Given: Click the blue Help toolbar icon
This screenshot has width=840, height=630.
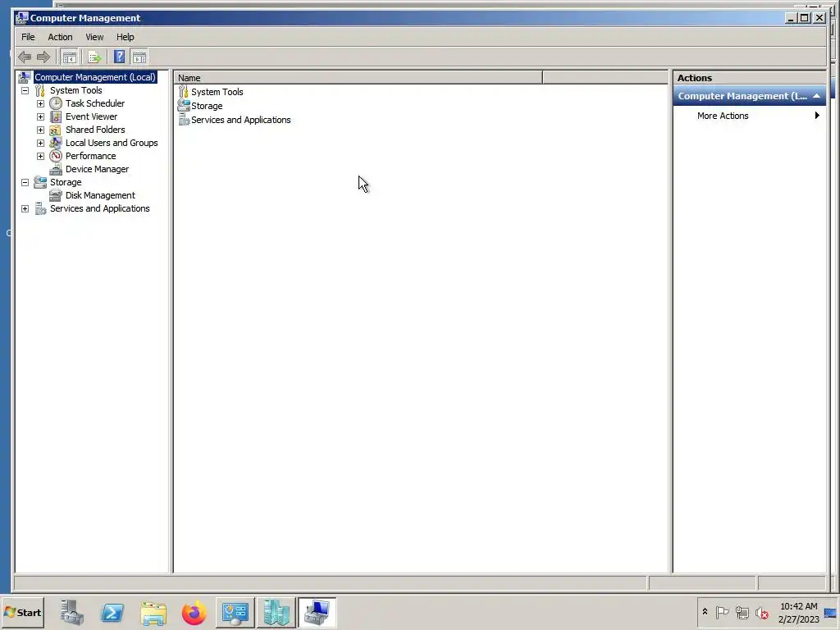Looking at the screenshot, I should [x=120, y=57].
